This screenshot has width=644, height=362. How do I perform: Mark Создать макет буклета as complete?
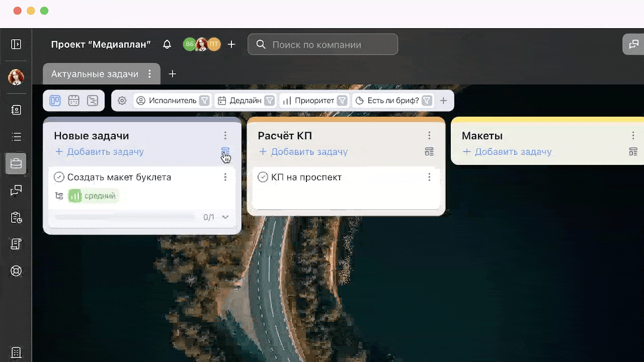coord(59,177)
